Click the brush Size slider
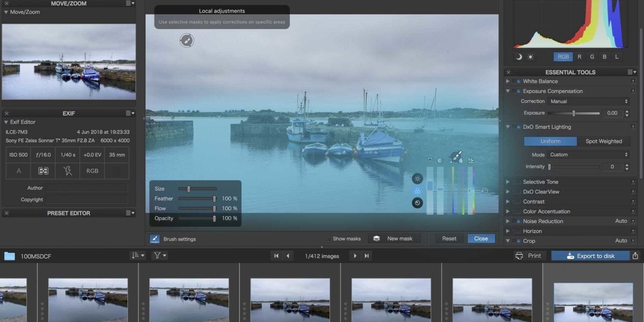Viewport: 644px width, 322px height. coord(197,189)
